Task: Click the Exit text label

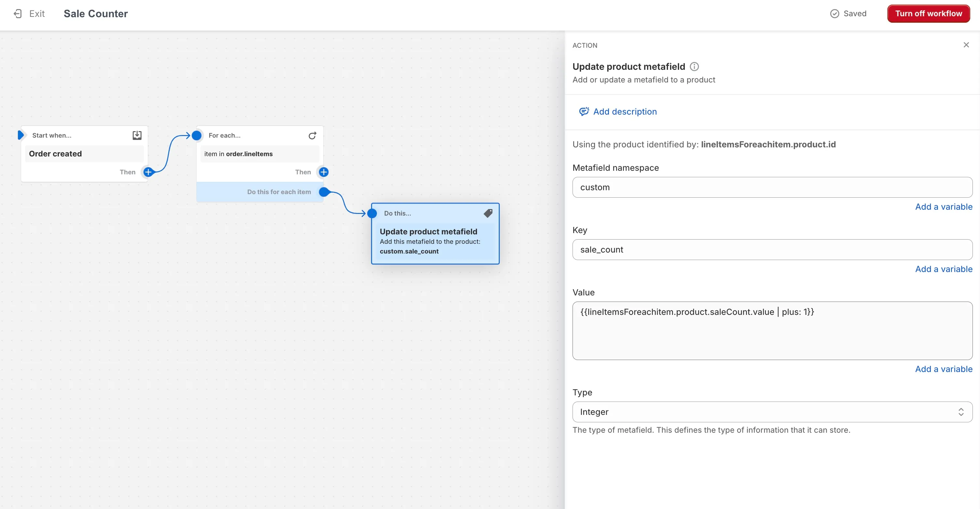Action: pyautogui.click(x=37, y=14)
